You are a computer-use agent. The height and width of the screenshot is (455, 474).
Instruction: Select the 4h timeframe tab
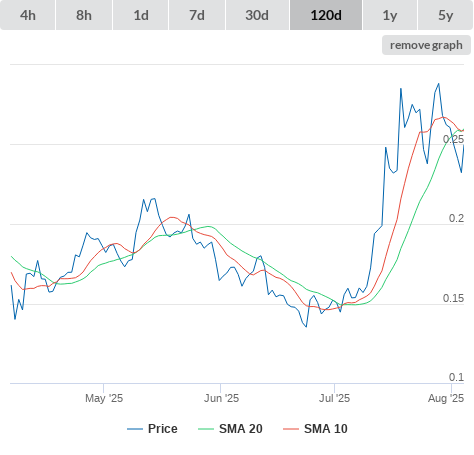click(28, 15)
